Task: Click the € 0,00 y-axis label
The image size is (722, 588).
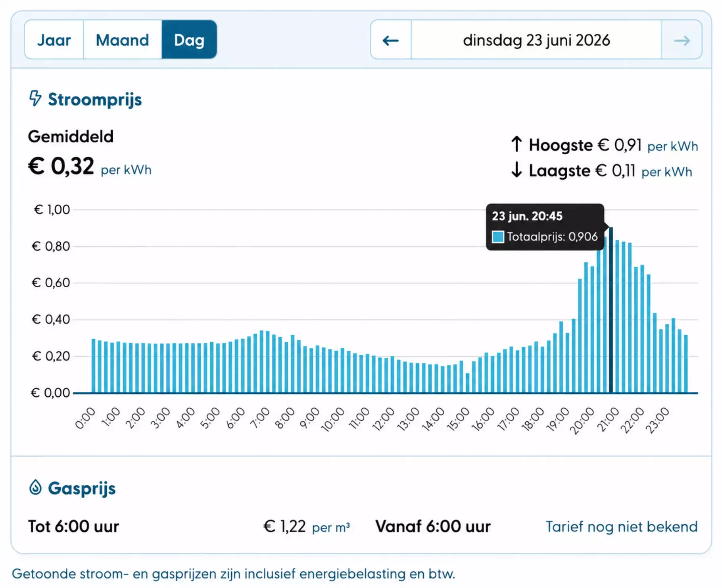Action: (x=51, y=393)
